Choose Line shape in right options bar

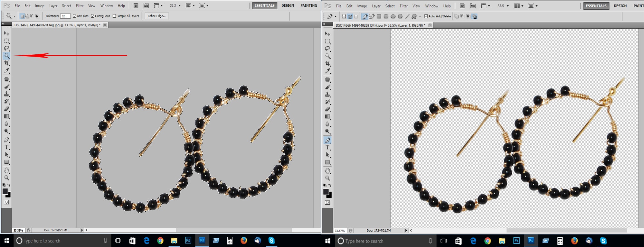407,16
